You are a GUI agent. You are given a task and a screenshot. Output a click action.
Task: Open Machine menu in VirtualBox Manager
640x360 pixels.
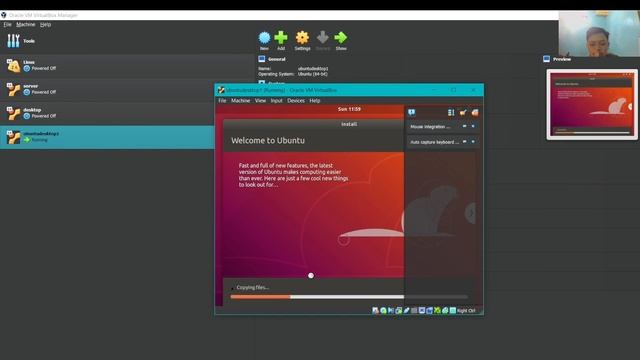25,24
